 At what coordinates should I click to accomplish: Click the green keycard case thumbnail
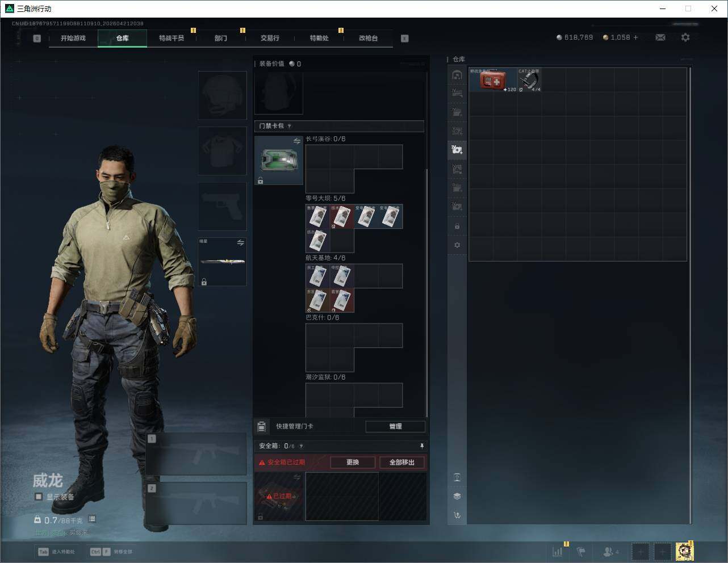tap(278, 161)
